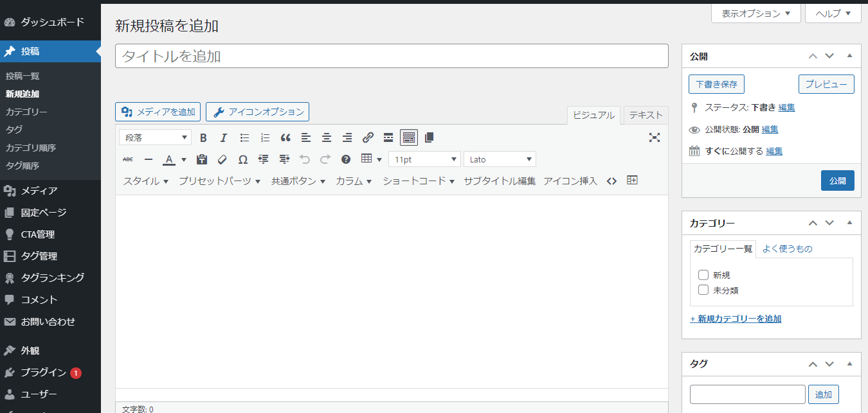
Task: Open the special character picker (Ω)
Action: pyautogui.click(x=243, y=159)
